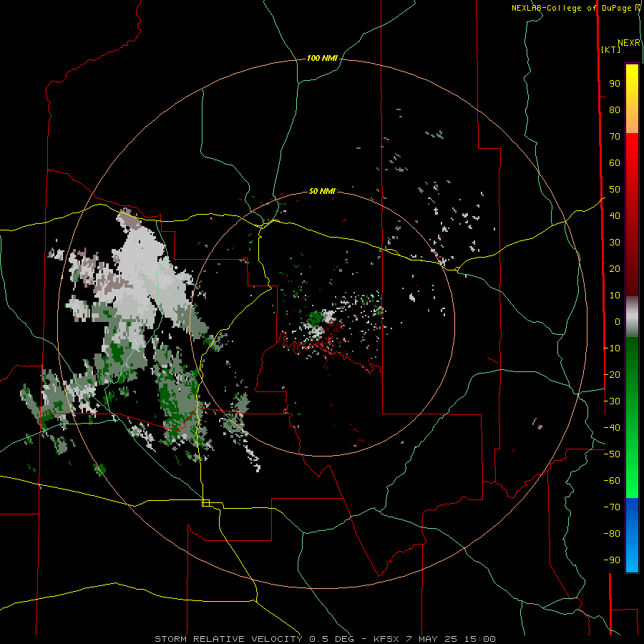Click the positive 60 value on the velocity scale
Viewport: 644px width, 644px height.
point(615,163)
